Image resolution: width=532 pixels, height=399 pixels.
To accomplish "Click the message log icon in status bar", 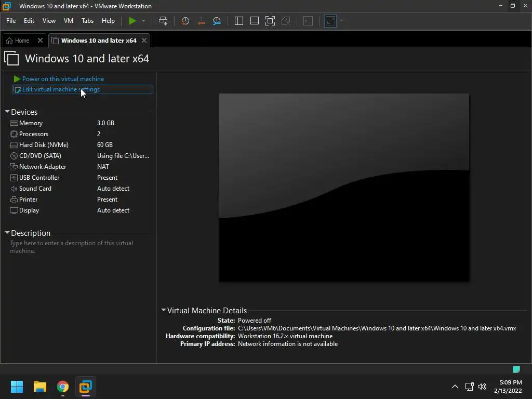I will pos(516,369).
